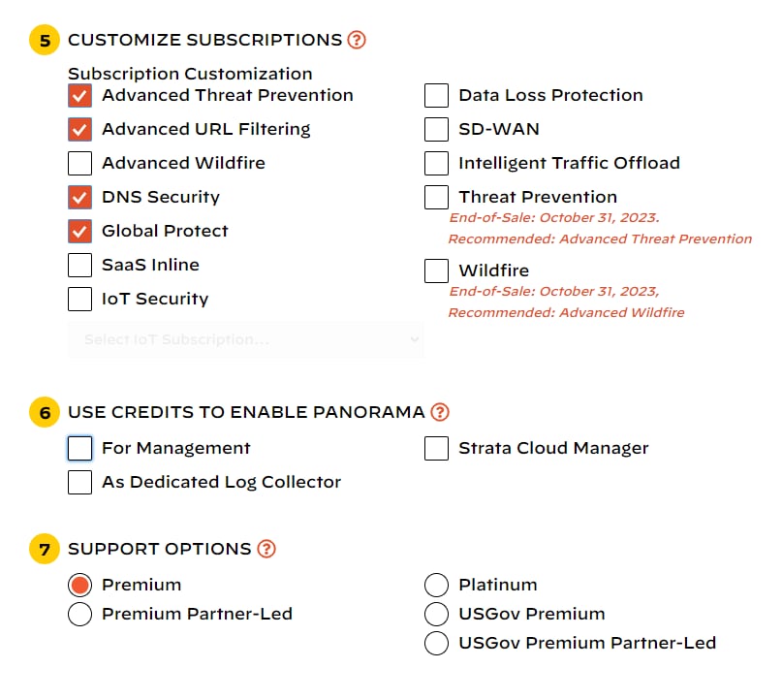782x700 pixels.
Task: Tick Data Loss Protection checkbox
Action: 436,95
